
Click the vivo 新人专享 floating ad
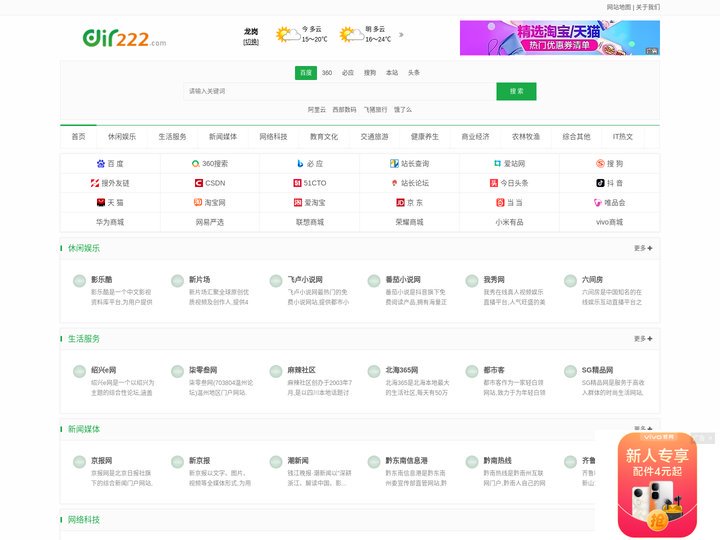pyautogui.click(x=657, y=484)
